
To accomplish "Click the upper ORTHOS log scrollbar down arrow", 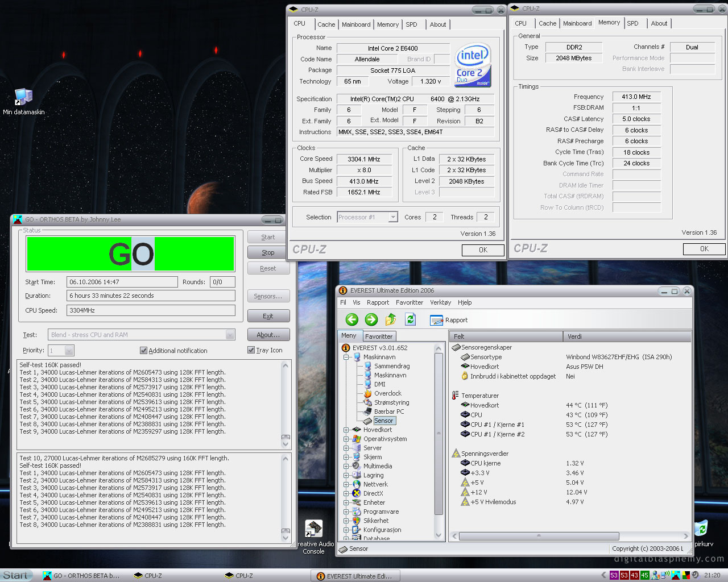I will click(x=286, y=444).
